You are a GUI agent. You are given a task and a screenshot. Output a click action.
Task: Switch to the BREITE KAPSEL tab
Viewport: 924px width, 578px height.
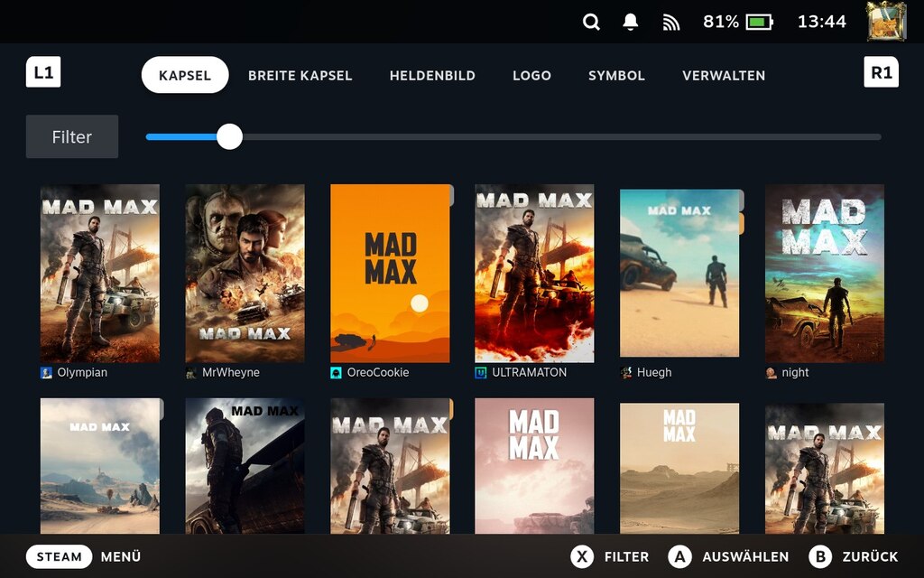pyautogui.click(x=300, y=76)
